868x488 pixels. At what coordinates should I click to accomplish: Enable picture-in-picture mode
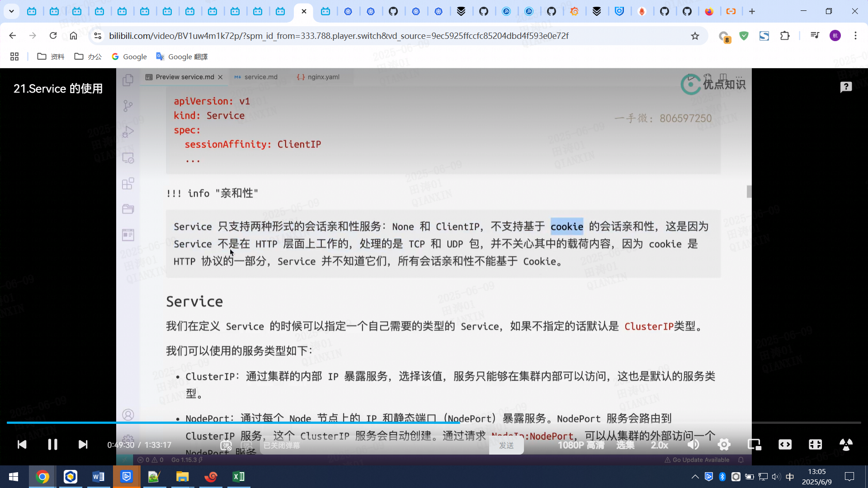754,445
